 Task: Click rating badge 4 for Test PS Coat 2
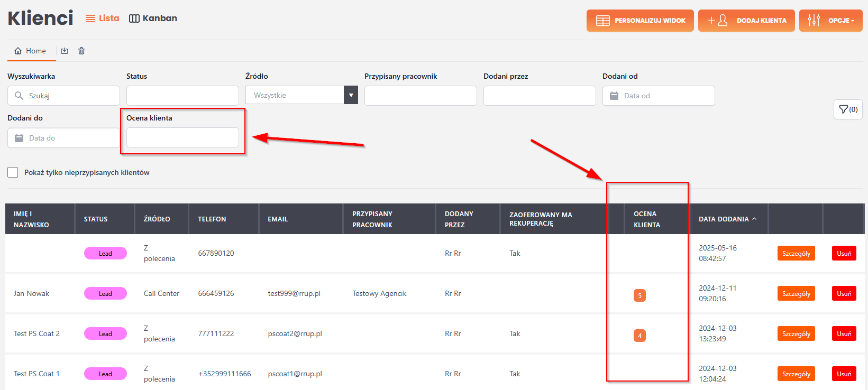[x=639, y=336]
